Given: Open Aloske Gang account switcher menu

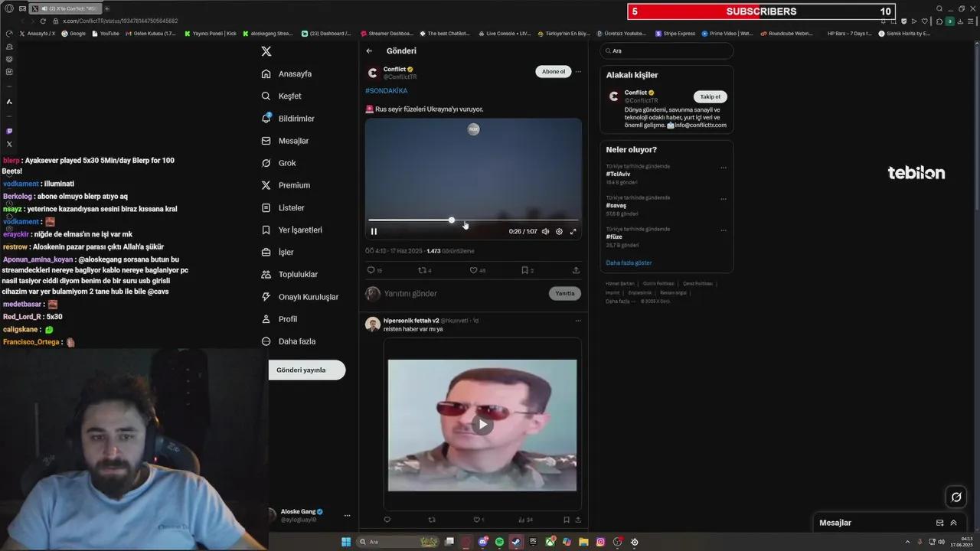Looking at the screenshot, I should (347, 516).
